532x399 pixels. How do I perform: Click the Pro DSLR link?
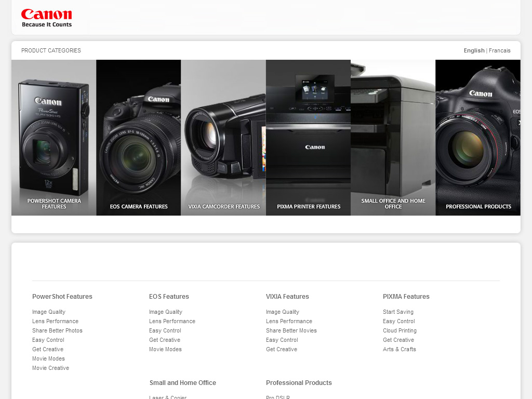click(x=278, y=397)
